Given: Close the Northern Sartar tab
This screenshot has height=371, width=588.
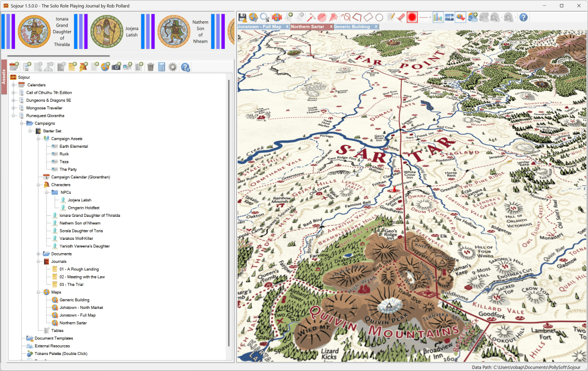Looking at the screenshot, I should [331, 26].
